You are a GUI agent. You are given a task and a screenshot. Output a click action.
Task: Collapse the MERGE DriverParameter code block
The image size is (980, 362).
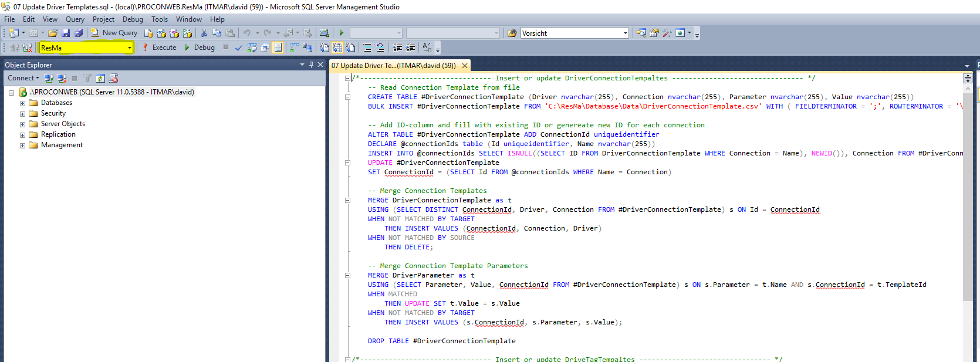(347, 275)
